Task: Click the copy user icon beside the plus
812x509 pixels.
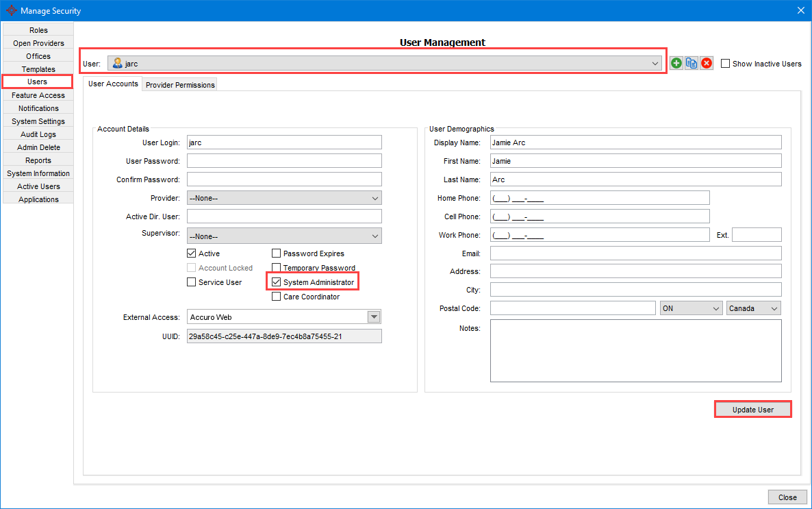Action: 692,63
